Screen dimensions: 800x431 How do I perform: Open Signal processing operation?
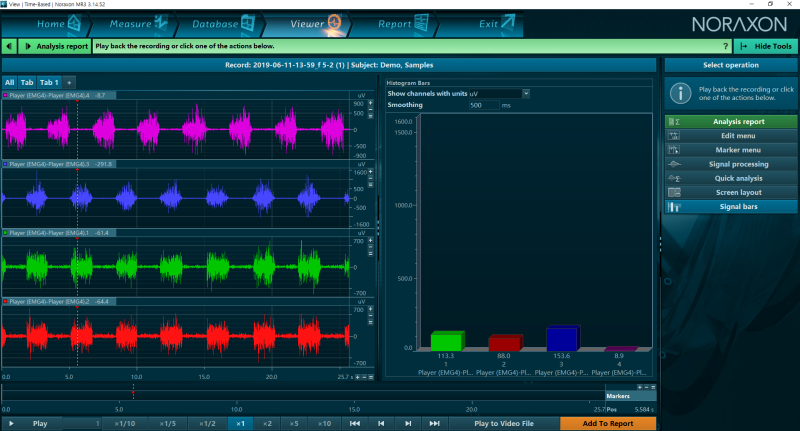pos(731,164)
